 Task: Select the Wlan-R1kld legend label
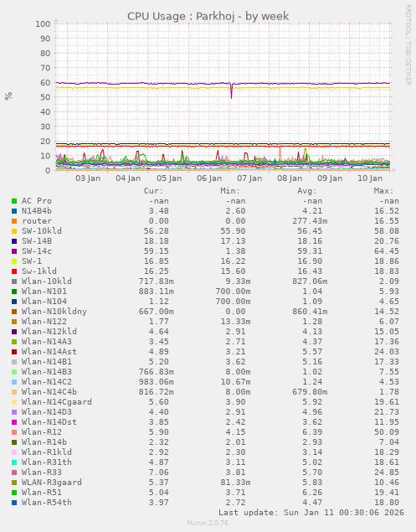pyautogui.click(x=47, y=452)
